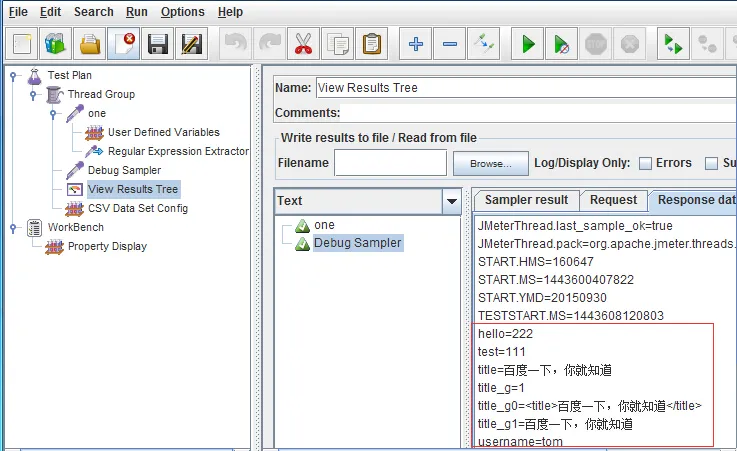Select the WorkBench node
Screen dimensions: 737x451
(x=76, y=227)
